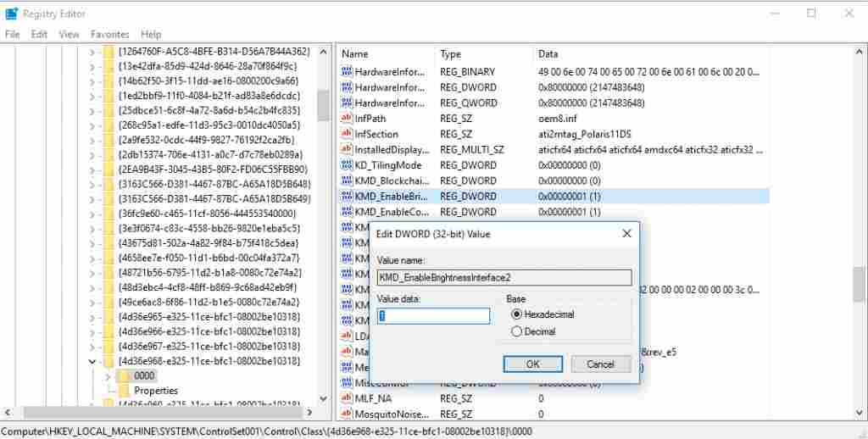Click the folder icon of the 0000 subkey
Screen dimensions: 868x439
point(124,376)
